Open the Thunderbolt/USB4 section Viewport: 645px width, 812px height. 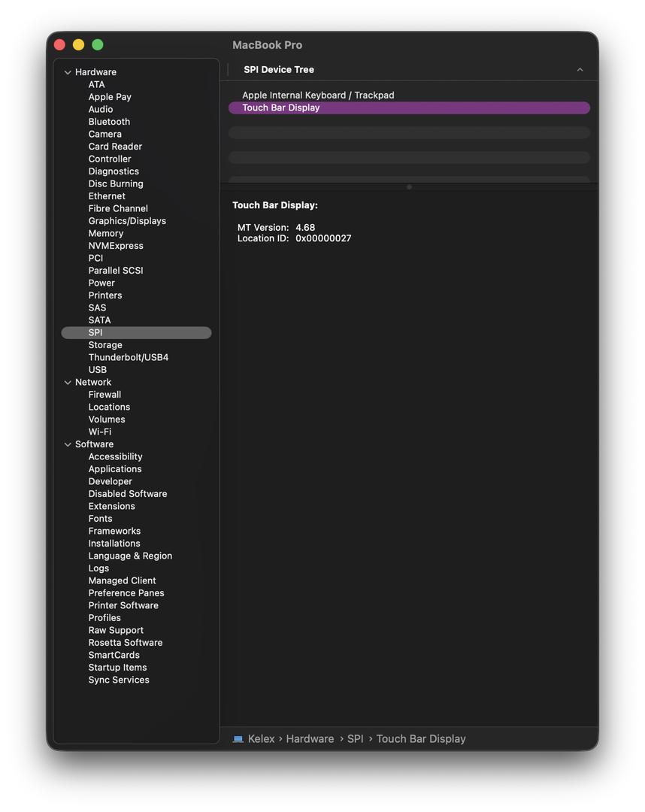tap(129, 358)
